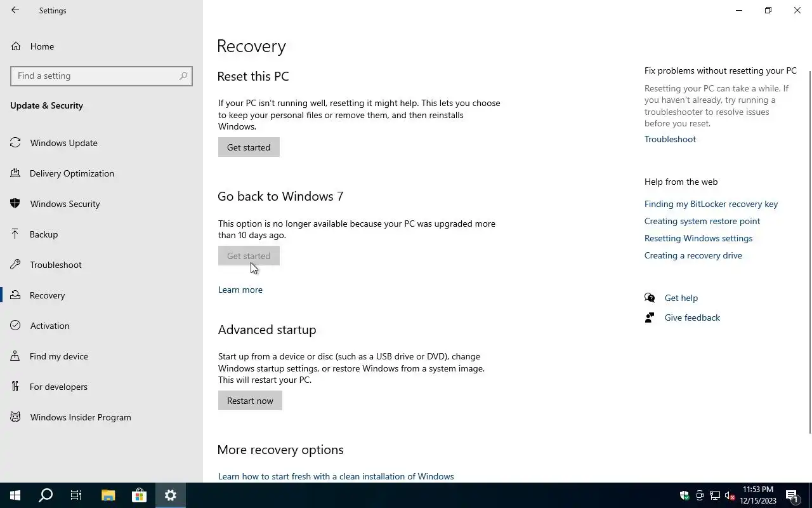Click the Get help chat bubble icon

pyautogui.click(x=650, y=298)
